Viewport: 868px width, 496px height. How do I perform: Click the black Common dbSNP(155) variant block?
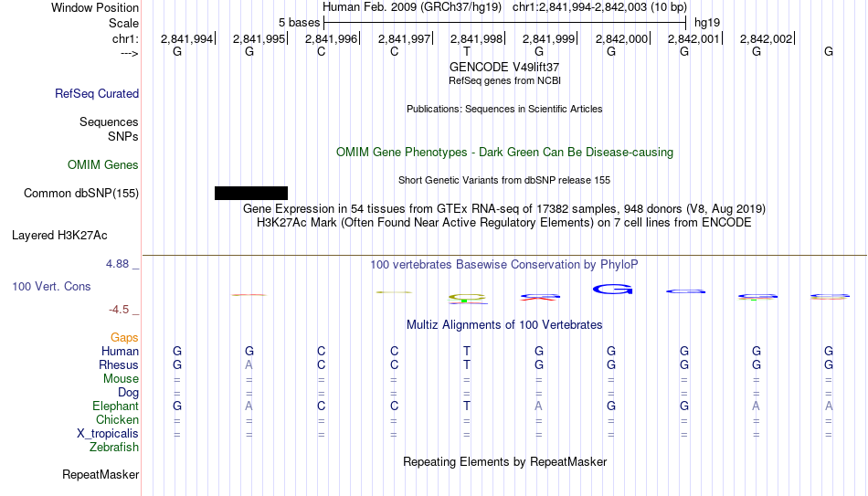click(x=251, y=194)
